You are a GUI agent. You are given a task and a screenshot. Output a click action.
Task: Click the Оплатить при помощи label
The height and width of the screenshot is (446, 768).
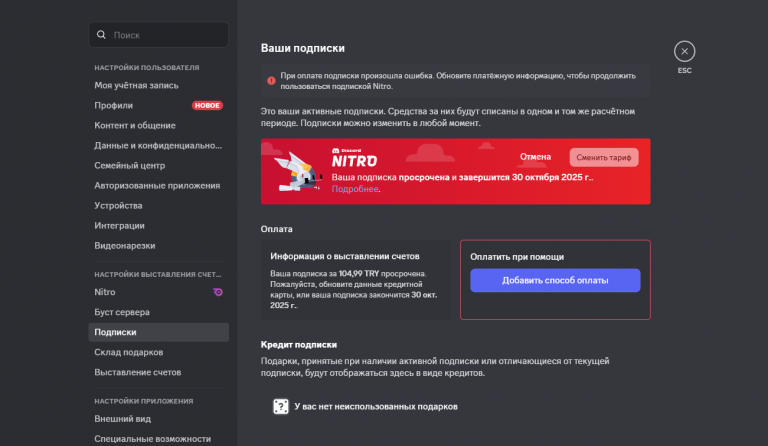click(517, 257)
